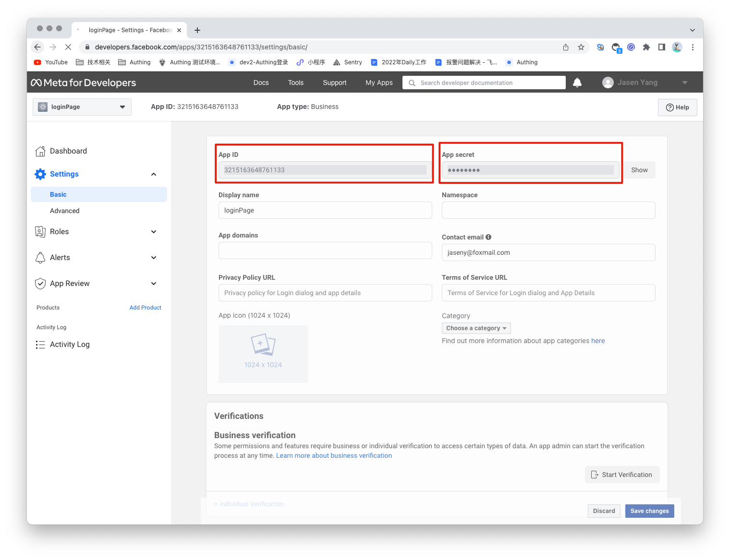730x560 pixels.
Task: Click the App Review shield icon
Action: click(40, 284)
